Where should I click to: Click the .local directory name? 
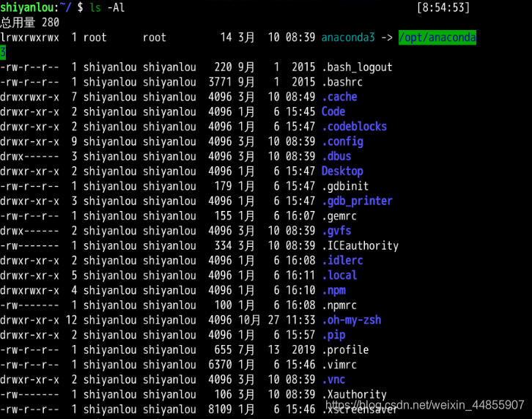339,275
